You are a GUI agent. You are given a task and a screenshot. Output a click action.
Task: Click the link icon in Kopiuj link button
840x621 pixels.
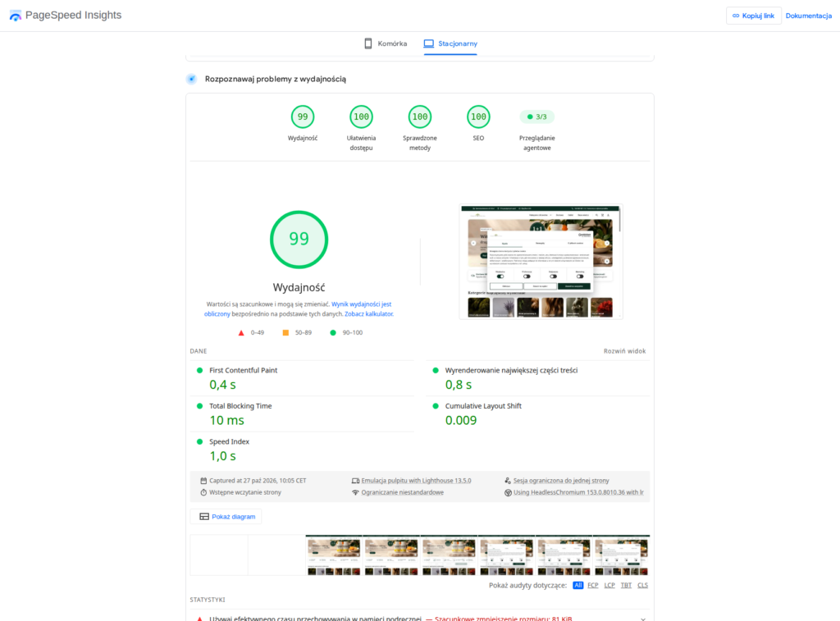pos(736,16)
